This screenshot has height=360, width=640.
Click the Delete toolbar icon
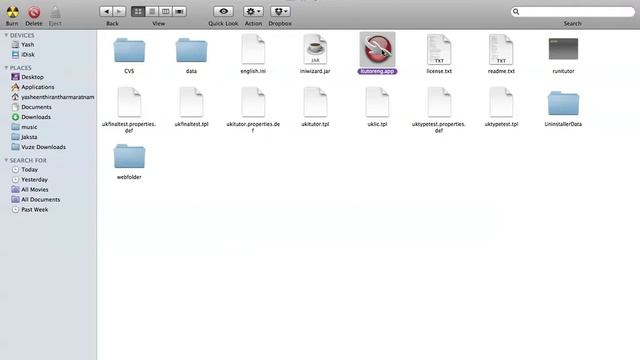pyautogui.click(x=34, y=12)
